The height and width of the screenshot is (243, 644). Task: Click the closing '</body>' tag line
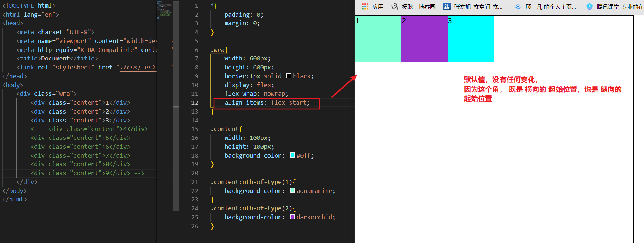(14, 191)
